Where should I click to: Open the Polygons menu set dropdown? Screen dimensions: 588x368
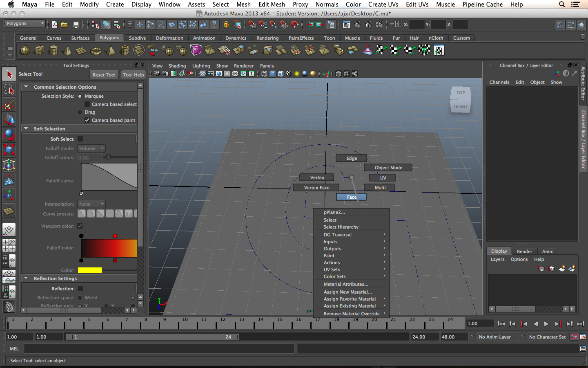pos(25,24)
